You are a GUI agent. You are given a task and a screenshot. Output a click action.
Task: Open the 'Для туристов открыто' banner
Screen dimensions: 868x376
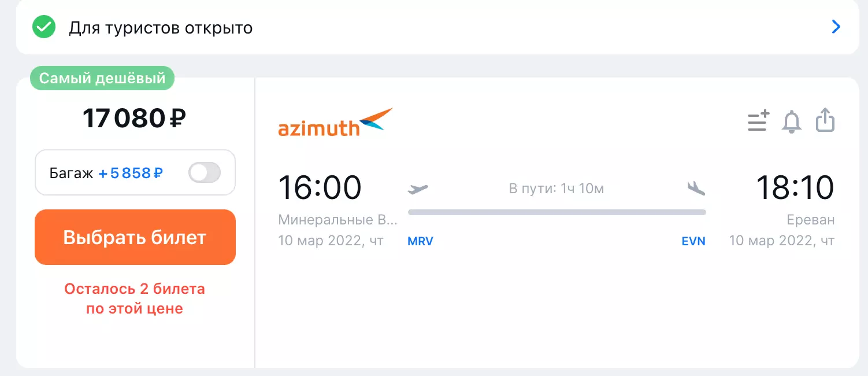[x=161, y=28]
